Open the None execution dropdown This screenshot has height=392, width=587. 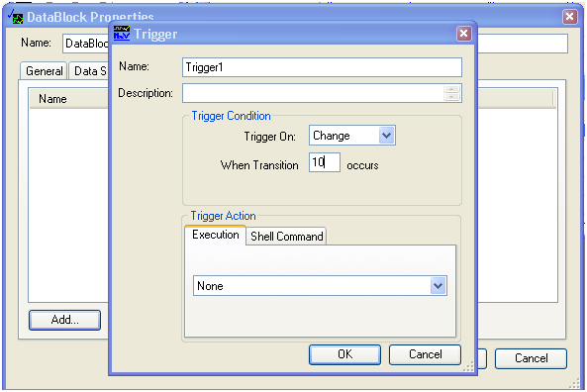tap(320, 286)
